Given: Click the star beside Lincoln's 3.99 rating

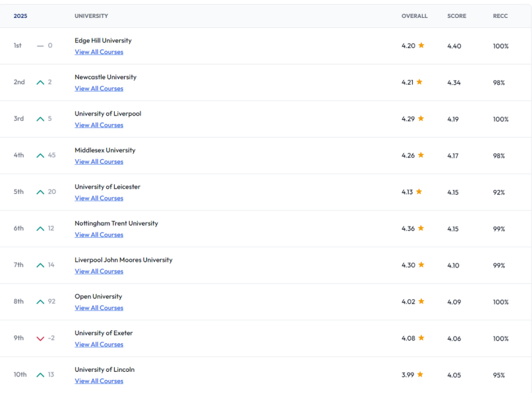Looking at the screenshot, I should coord(420,374).
